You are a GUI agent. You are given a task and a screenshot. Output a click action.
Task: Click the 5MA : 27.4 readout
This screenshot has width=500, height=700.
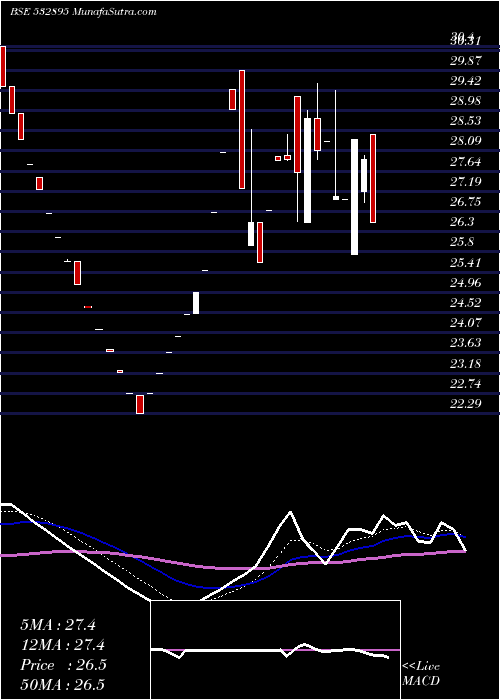[x=58, y=625]
